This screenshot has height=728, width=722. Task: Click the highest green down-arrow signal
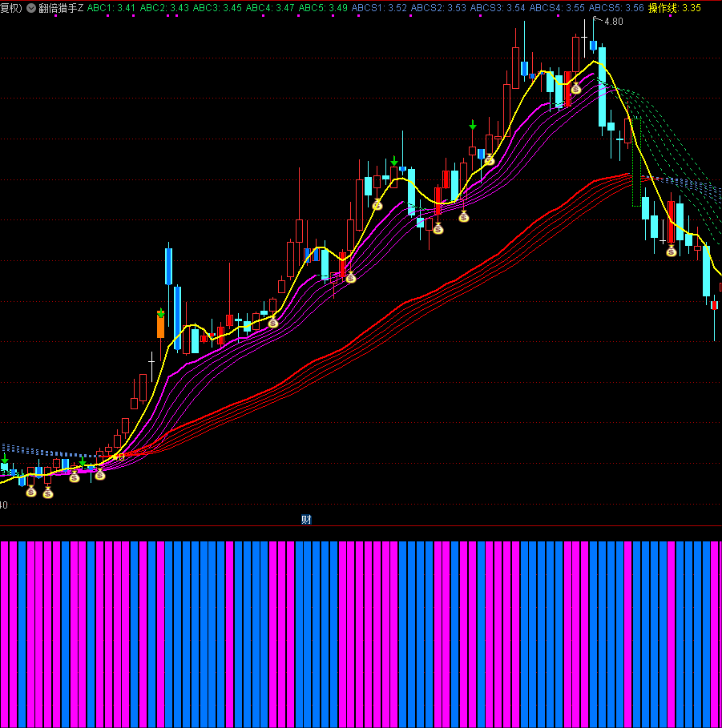tap(473, 125)
